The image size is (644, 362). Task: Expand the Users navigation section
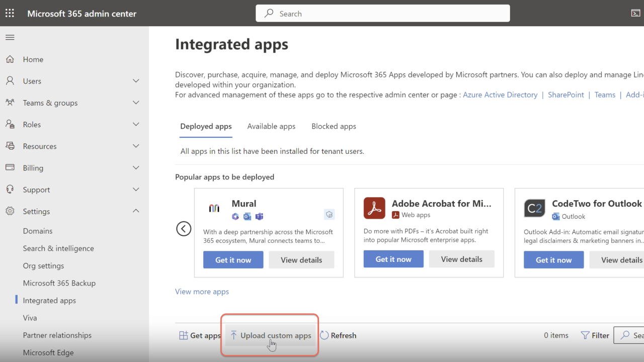click(135, 81)
